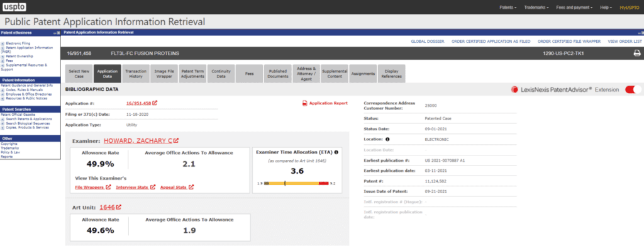Image resolution: width=644 pixels, height=248 pixels.
Task: Open the external link icon beside 16/951,458
Action: (x=155, y=103)
